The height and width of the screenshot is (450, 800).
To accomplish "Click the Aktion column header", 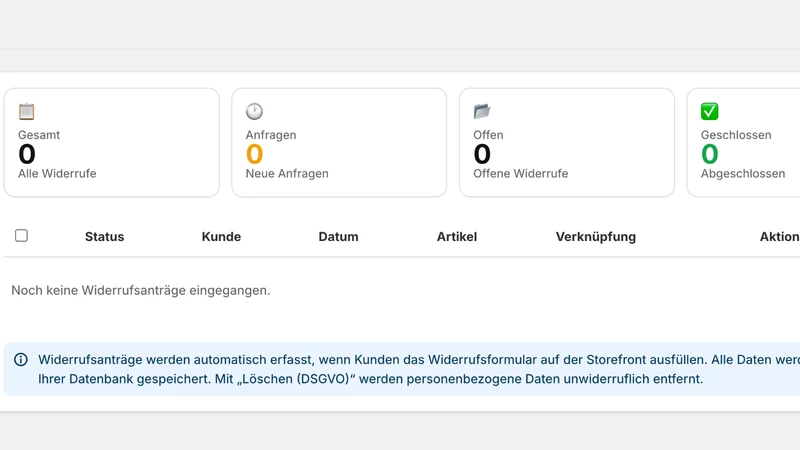I will click(780, 237).
